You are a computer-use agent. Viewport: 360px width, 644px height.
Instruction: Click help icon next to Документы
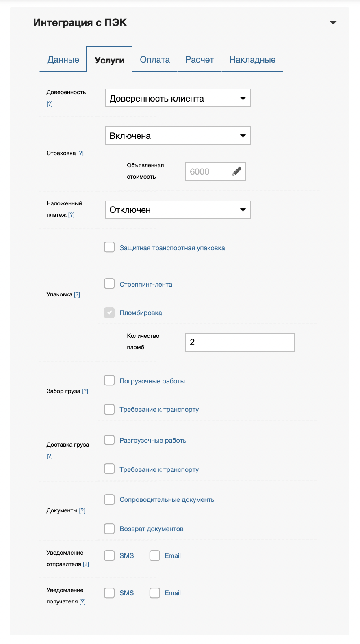pyautogui.click(x=82, y=510)
